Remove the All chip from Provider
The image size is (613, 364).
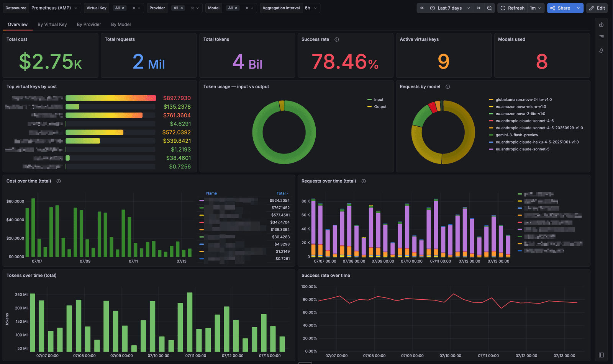click(182, 8)
